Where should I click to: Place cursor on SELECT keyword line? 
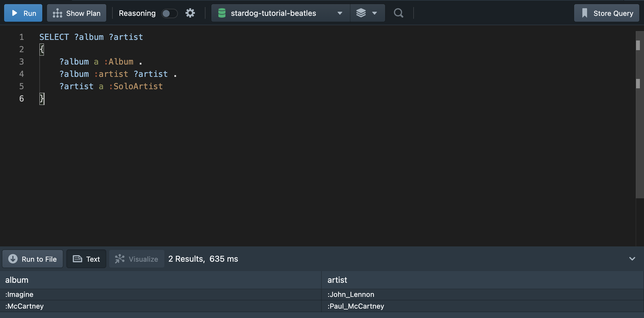pyautogui.click(x=54, y=37)
